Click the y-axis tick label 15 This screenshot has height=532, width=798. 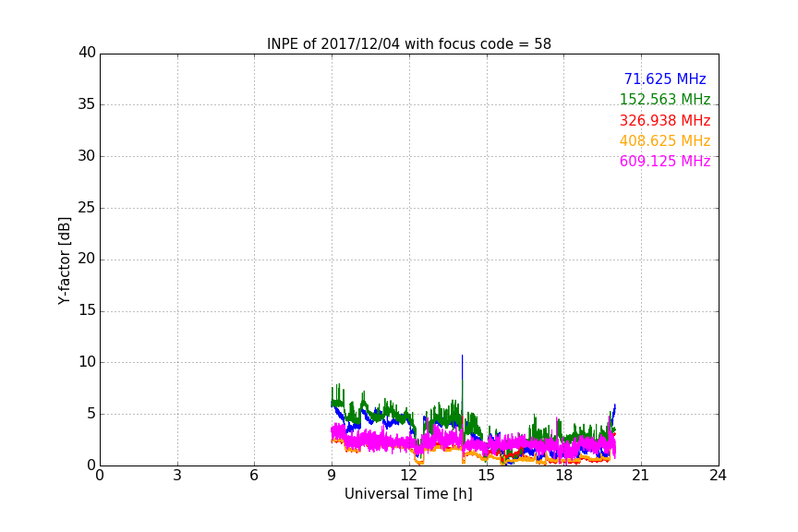point(87,310)
